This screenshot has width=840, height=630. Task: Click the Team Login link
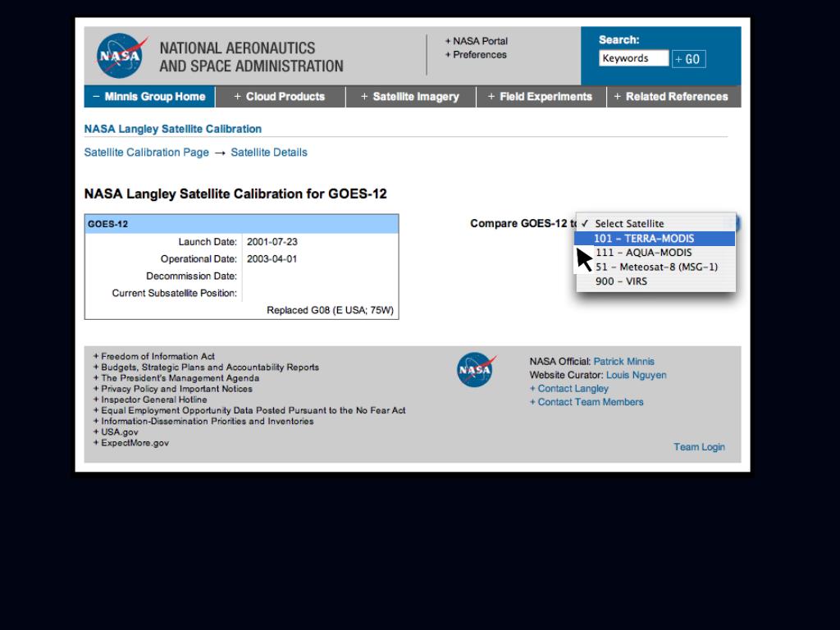[x=699, y=447]
